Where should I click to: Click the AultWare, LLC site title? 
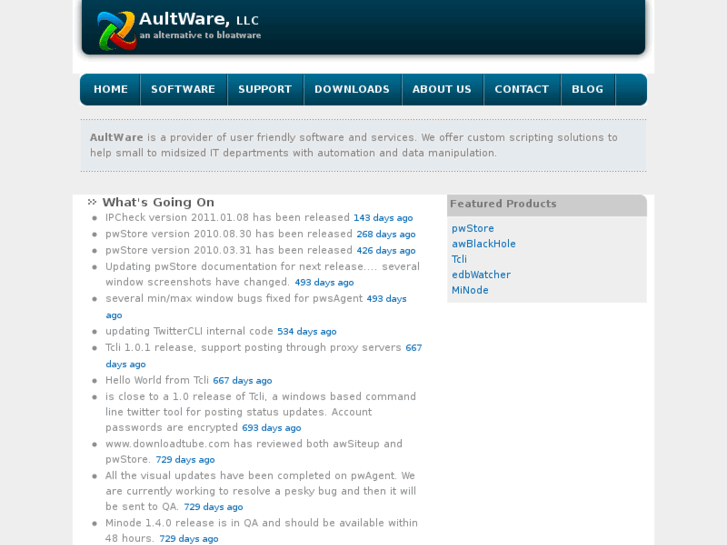tap(198, 19)
